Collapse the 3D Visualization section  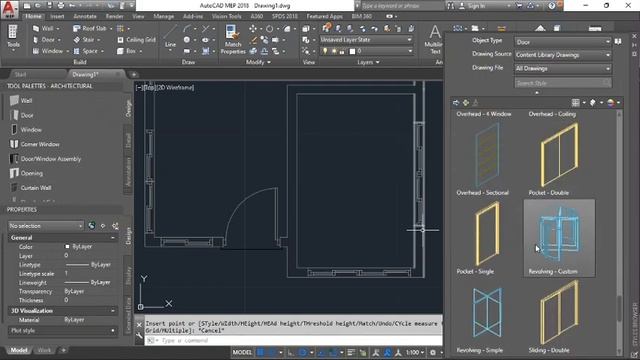coord(113,311)
